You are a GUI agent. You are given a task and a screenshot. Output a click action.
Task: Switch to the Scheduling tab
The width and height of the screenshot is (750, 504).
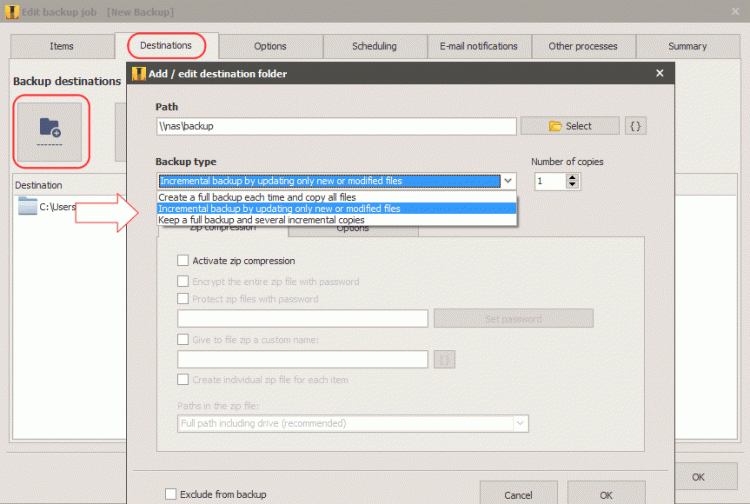tap(374, 46)
